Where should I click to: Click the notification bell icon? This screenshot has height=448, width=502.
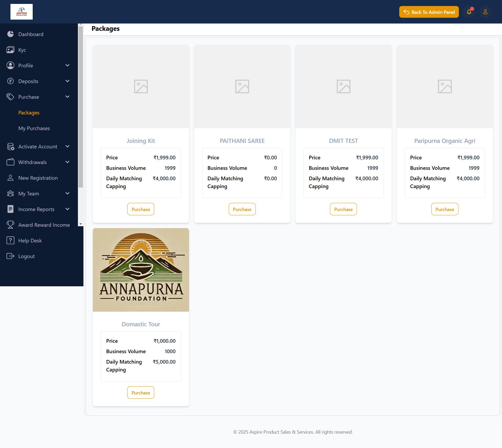tap(469, 12)
